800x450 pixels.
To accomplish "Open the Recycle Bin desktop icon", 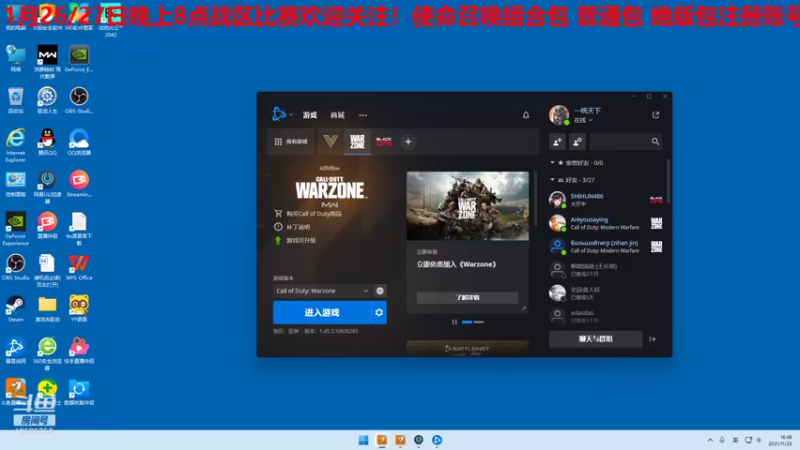I will (x=15, y=100).
